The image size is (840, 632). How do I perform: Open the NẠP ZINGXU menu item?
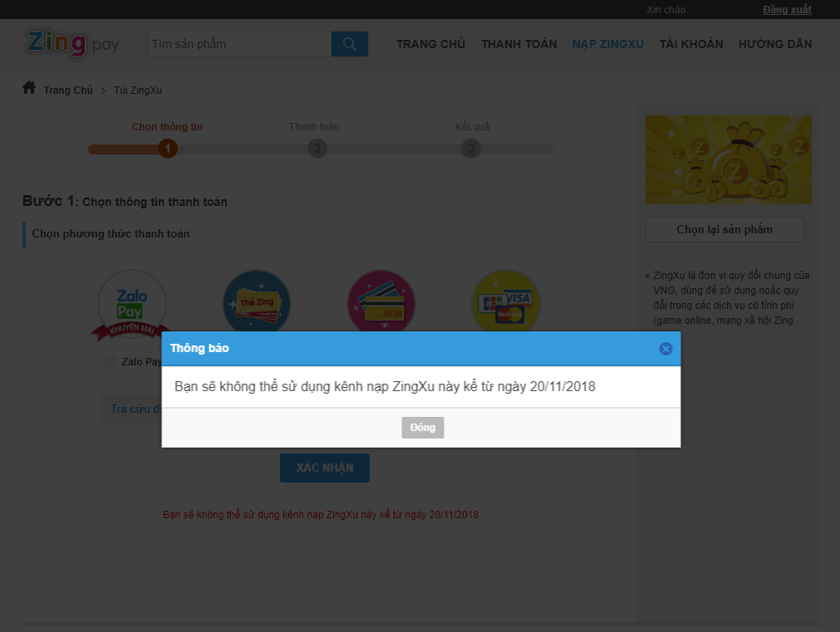(608, 44)
